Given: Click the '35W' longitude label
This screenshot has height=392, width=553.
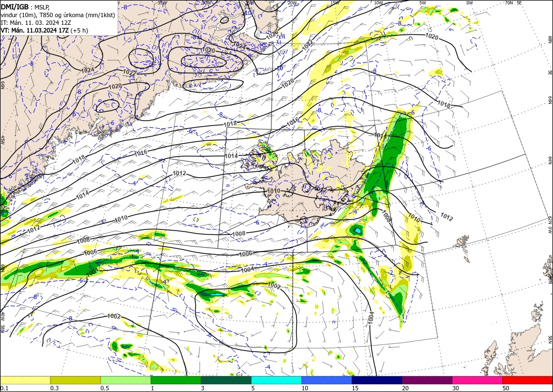Looking at the screenshot, I should pos(162,3).
